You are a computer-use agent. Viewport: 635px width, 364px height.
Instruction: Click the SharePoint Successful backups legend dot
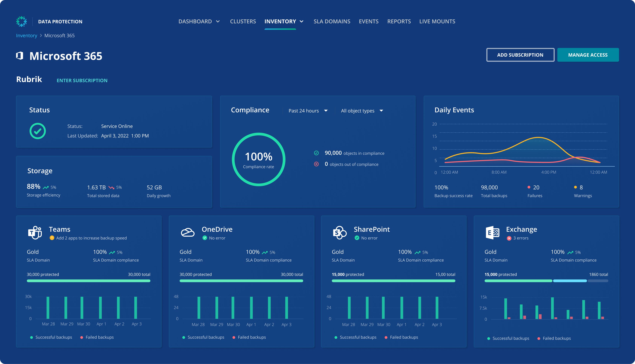[x=336, y=337]
